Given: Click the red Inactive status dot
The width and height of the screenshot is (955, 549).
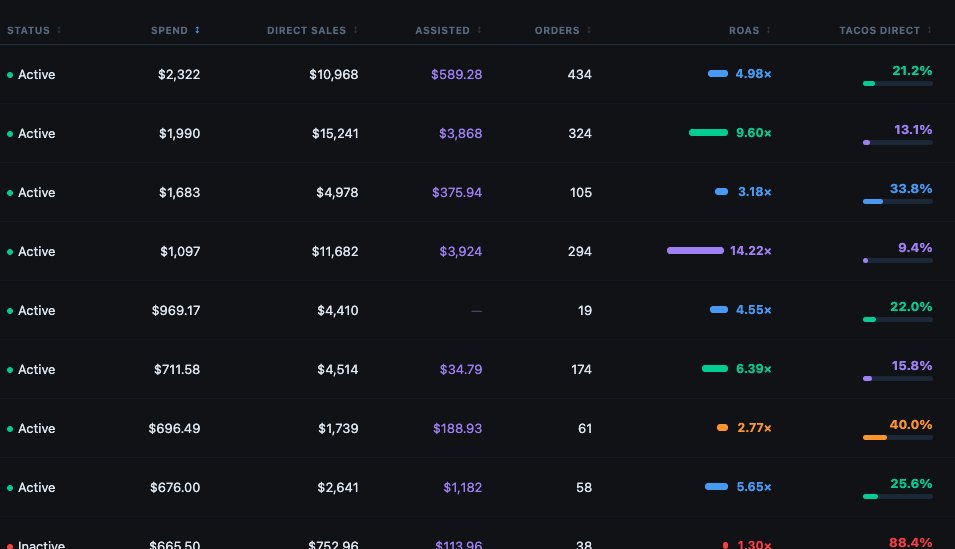Looking at the screenshot, I should pyautogui.click(x=10, y=545).
